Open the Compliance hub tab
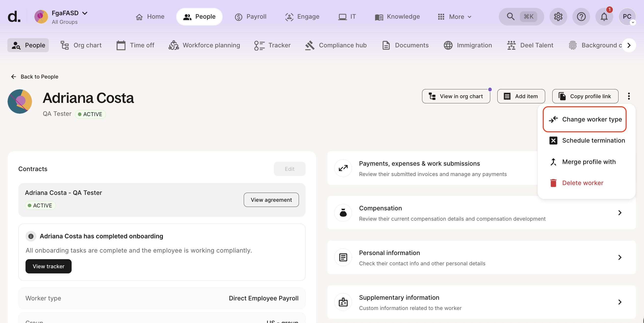Viewport: 644px width, 323px height. (336, 45)
